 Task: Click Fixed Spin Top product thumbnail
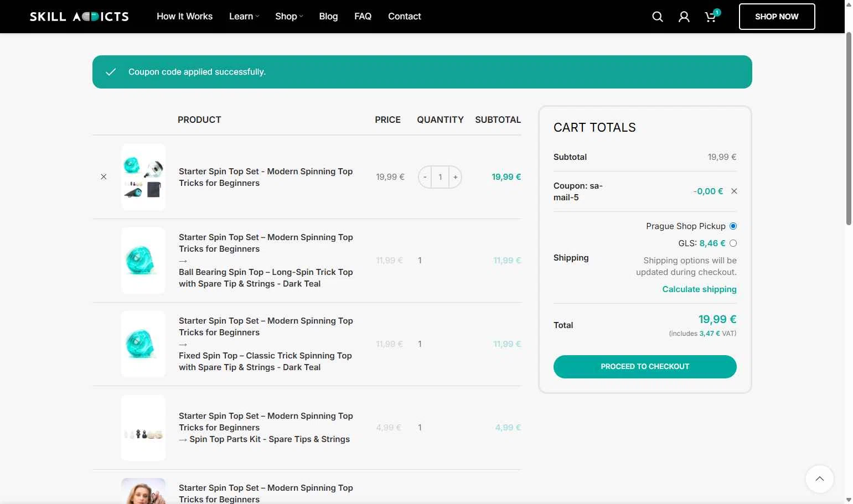pos(143,344)
